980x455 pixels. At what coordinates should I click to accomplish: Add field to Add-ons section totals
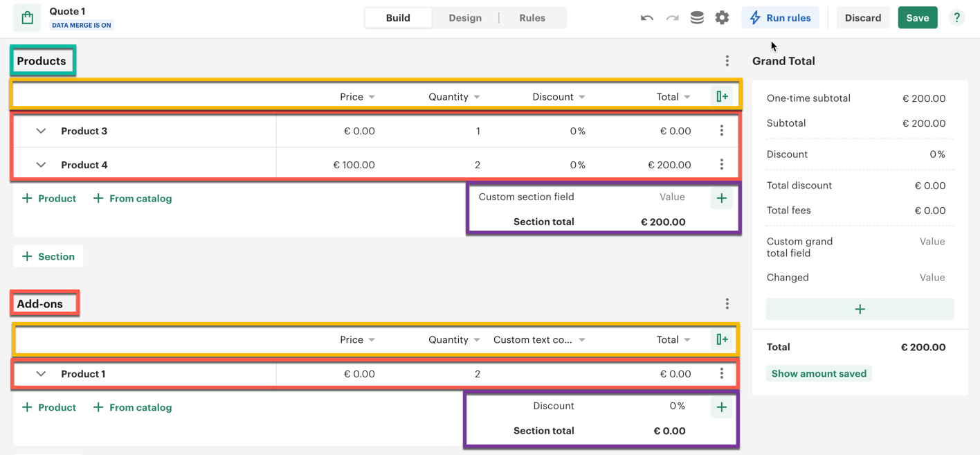click(x=721, y=407)
